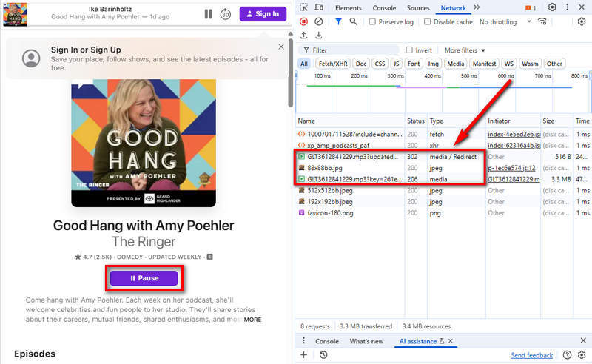Filter requests by Fetch/XHR
Screen dimensions: 592x364
coord(333,64)
